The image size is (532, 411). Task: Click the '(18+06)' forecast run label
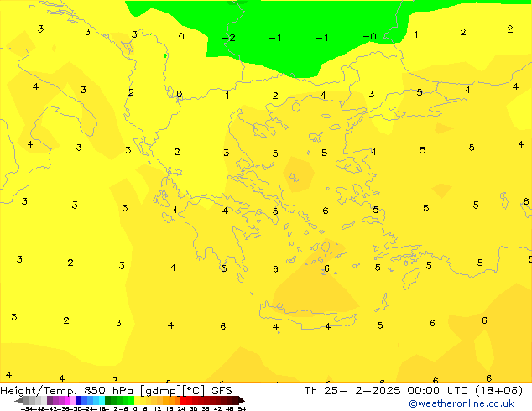pyautogui.click(x=498, y=391)
